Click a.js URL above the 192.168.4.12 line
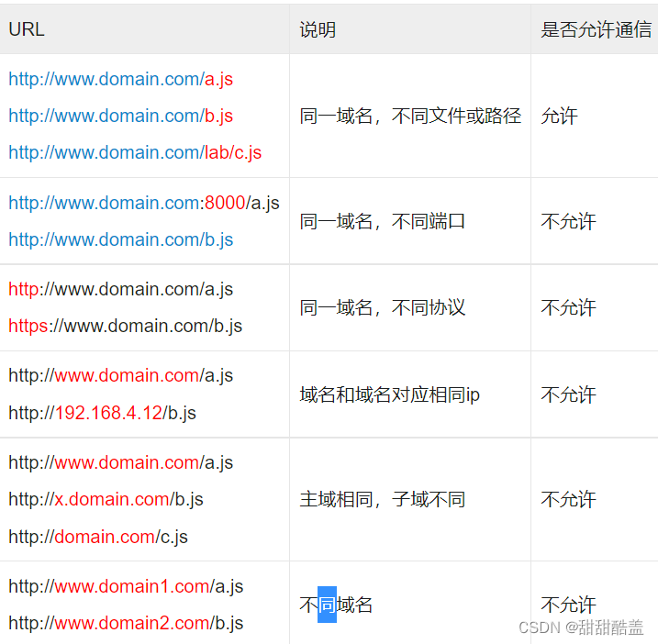This screenshot has height=644, width=658. [x=121, y=375]
